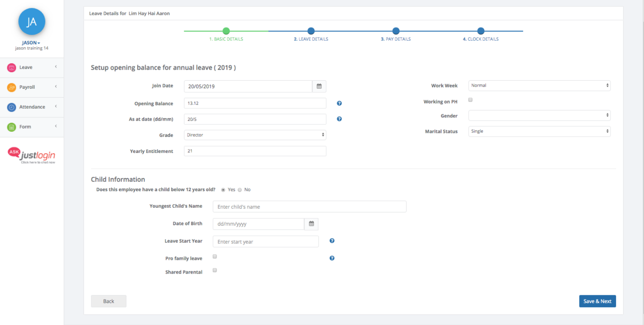
Task: Go to 3. PAY DETAILS step label
Action: pos(396,39)
